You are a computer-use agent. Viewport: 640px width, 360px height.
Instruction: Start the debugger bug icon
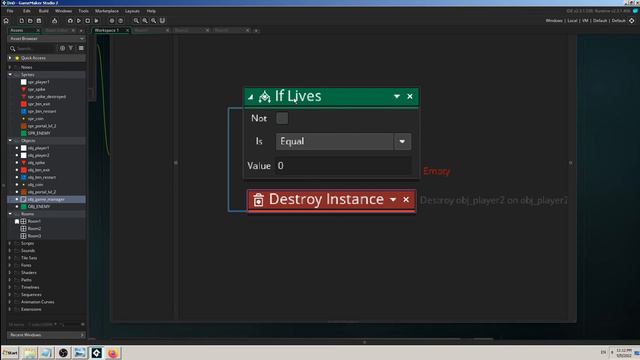70,20
